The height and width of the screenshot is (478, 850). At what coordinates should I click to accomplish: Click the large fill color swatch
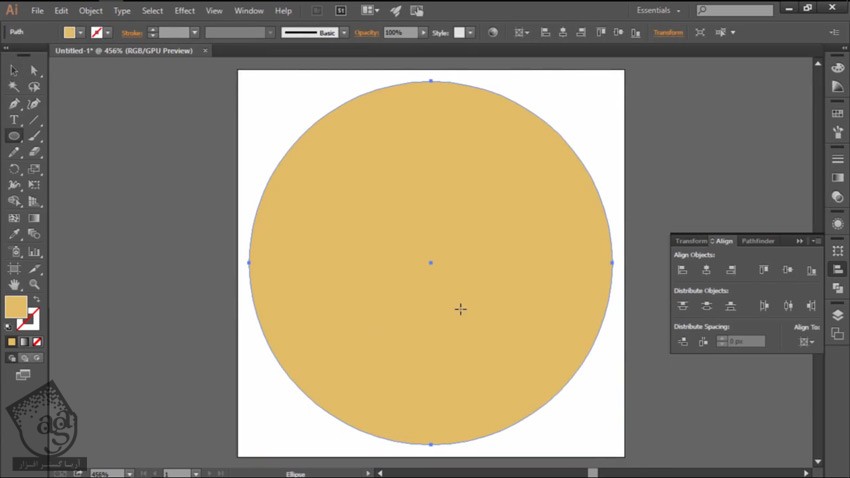click(16, 307)
